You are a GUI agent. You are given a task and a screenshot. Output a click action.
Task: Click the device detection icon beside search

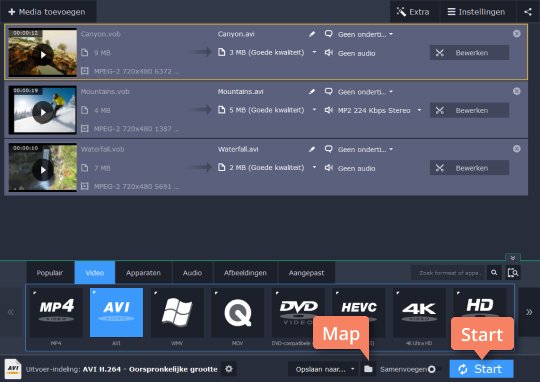point(513,273)
